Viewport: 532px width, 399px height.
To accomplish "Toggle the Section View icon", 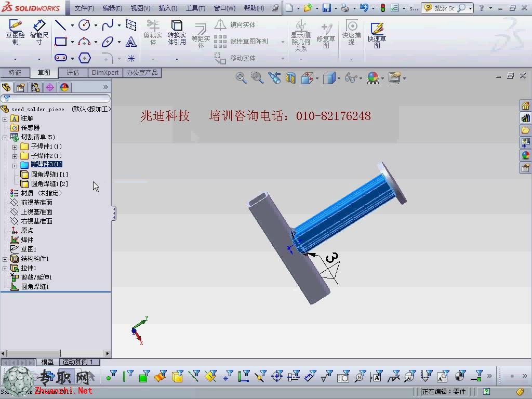I will coord(290,78).
